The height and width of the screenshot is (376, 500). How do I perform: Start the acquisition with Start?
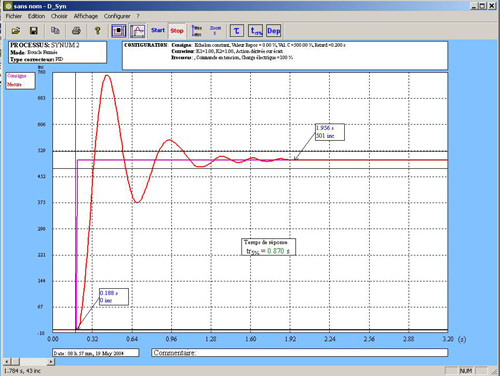158,30
